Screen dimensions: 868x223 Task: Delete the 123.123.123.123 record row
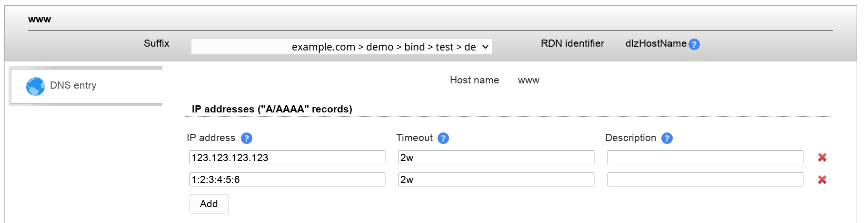pos(822,157)
